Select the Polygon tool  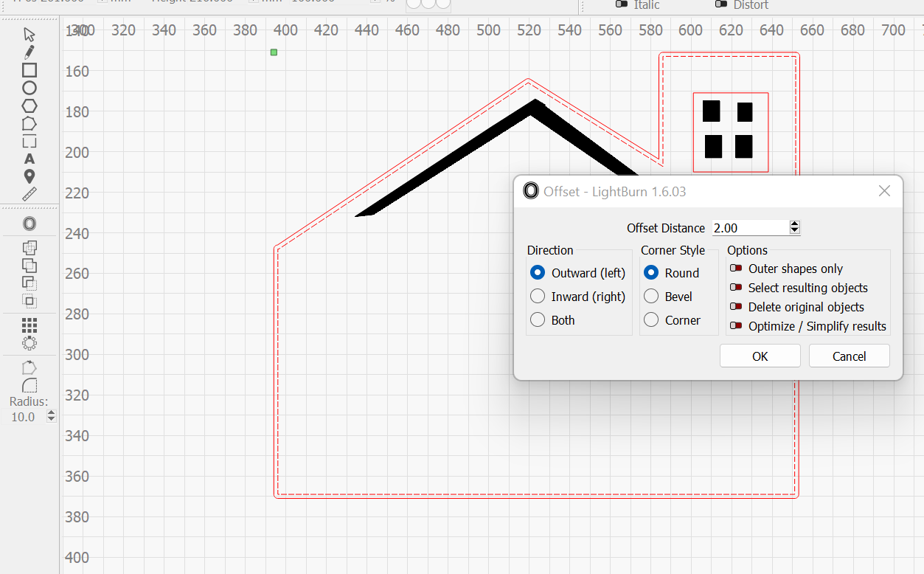pyautogui.click(x=29, y=106)
